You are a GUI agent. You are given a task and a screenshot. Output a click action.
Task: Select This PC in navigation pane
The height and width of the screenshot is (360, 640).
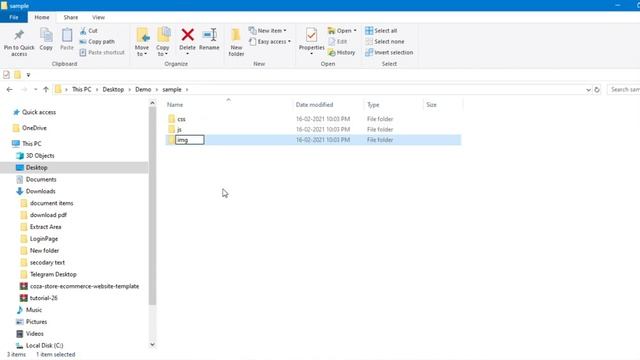coord(31,144)
